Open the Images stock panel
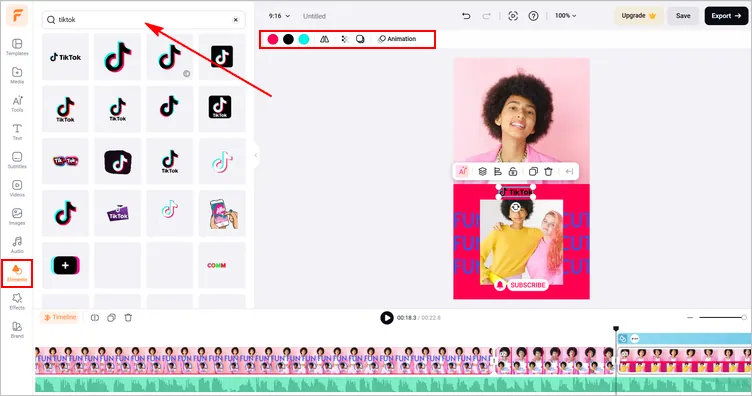Screen dimensions: 752x396 click(x=17, y=217)
